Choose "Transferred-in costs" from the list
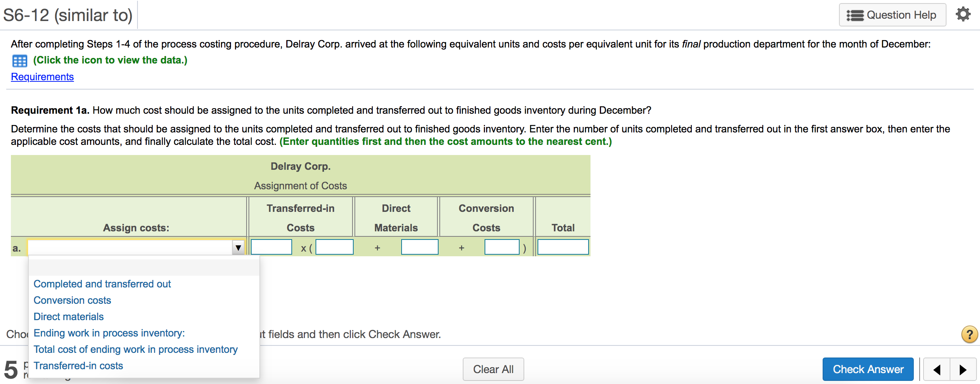The image size is (980, 384). 78,366
